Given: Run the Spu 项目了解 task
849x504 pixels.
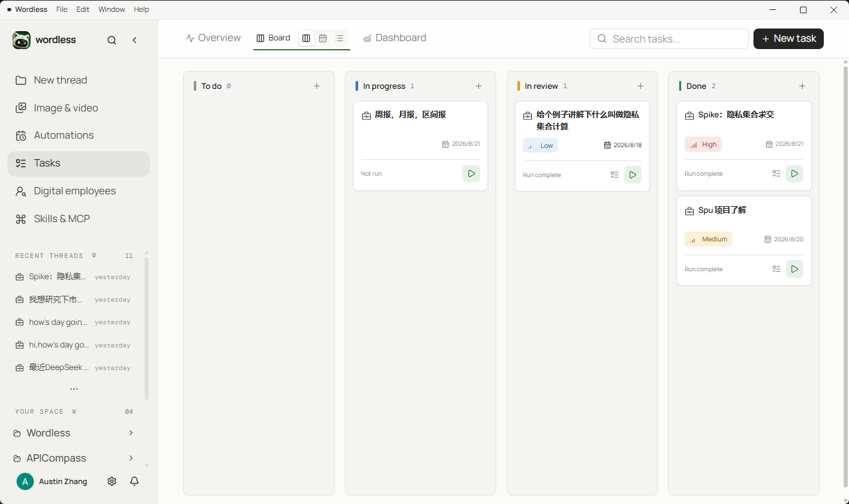Looking at the screenshot, I should pos(795,269).
